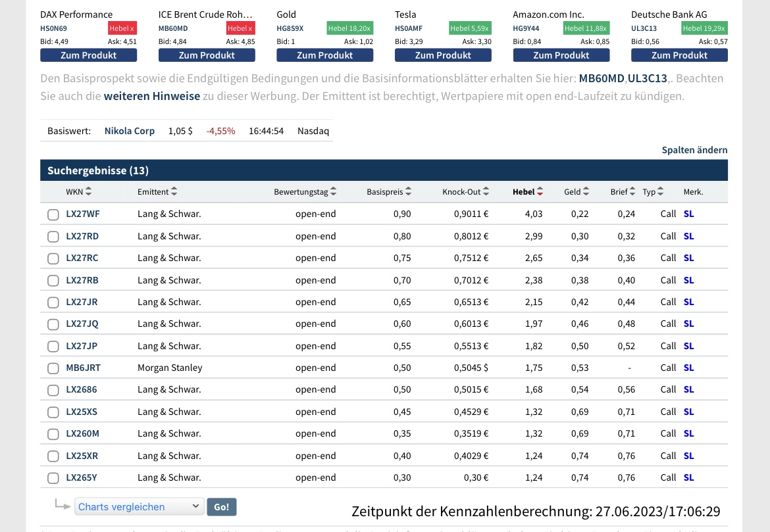Sort by Brief column arrows
The width and height of the screenshot is (770, 532).
pyautogui.click(x=632, y=192)
